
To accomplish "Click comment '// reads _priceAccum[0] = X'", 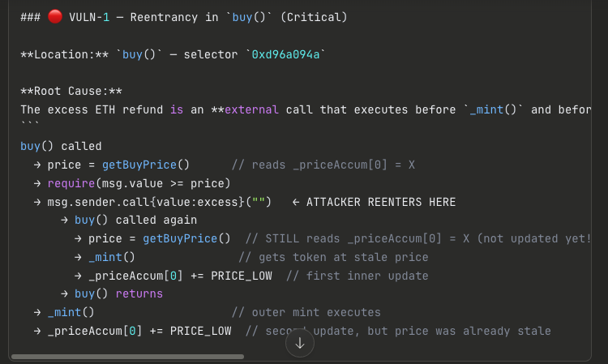I will tap(323, 165).
